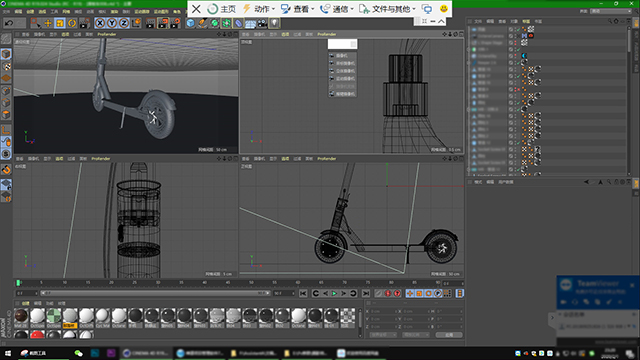Add a Camera object
The image size is (640, 360).
[262, 23]
